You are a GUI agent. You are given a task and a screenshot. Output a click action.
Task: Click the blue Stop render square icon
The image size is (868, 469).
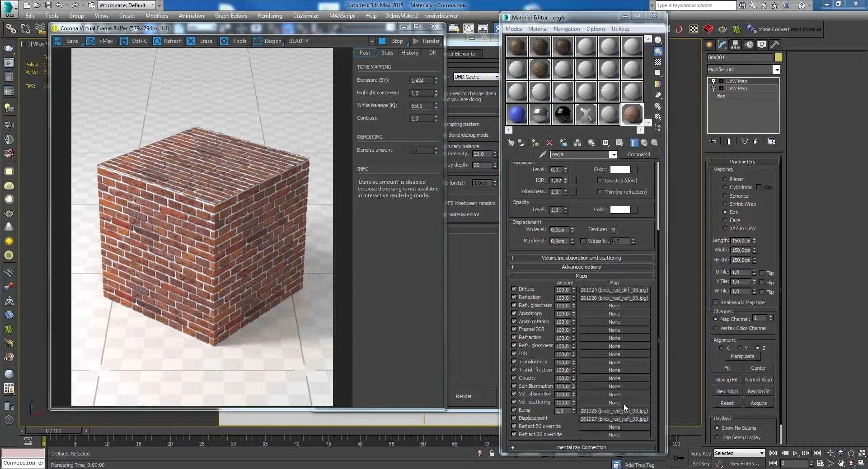click(x=382, y=41)
